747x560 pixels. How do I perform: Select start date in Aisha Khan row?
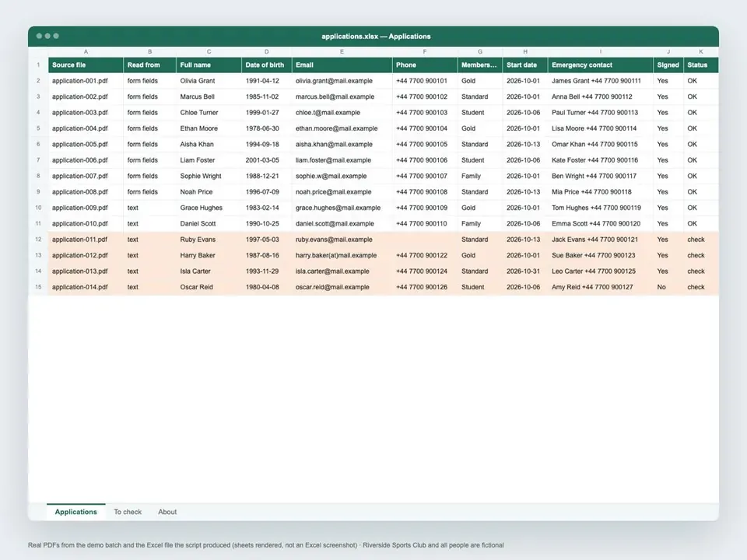[525, 145]
